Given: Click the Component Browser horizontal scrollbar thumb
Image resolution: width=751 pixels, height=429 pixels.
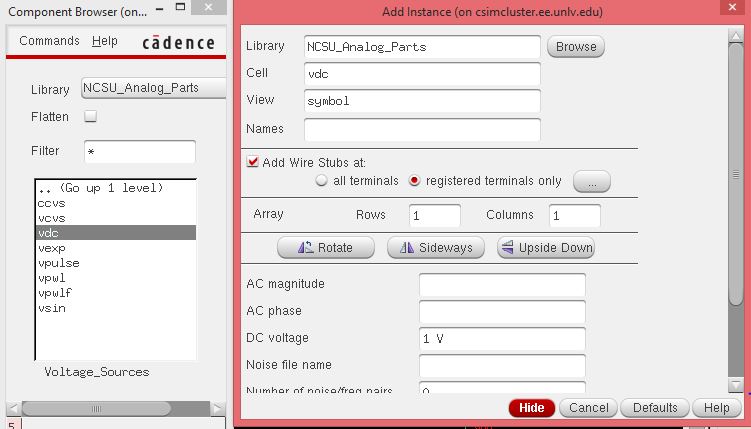Looking at the screenshot, I should click(96, 408).
